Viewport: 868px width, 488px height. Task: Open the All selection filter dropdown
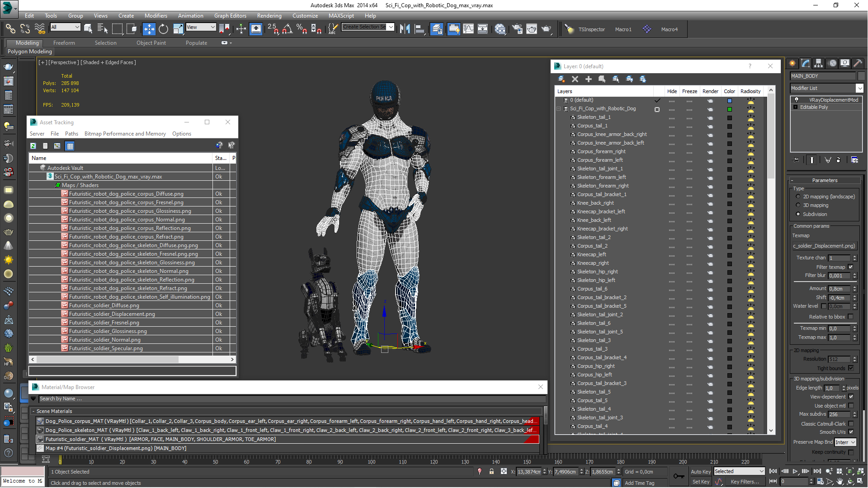coord(65,27)
